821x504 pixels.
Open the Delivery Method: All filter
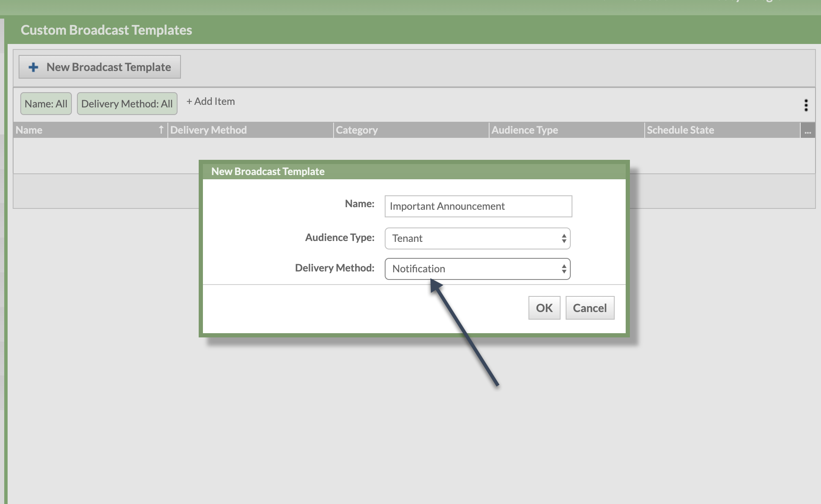(127, 104)
